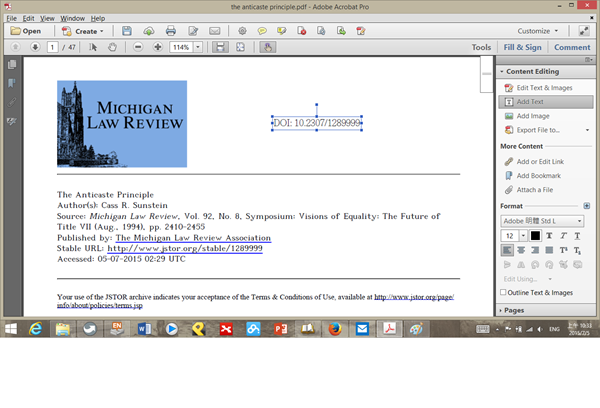The image size is (600, 408).
Task: Toggle italic text formatting
Action: 563,236
